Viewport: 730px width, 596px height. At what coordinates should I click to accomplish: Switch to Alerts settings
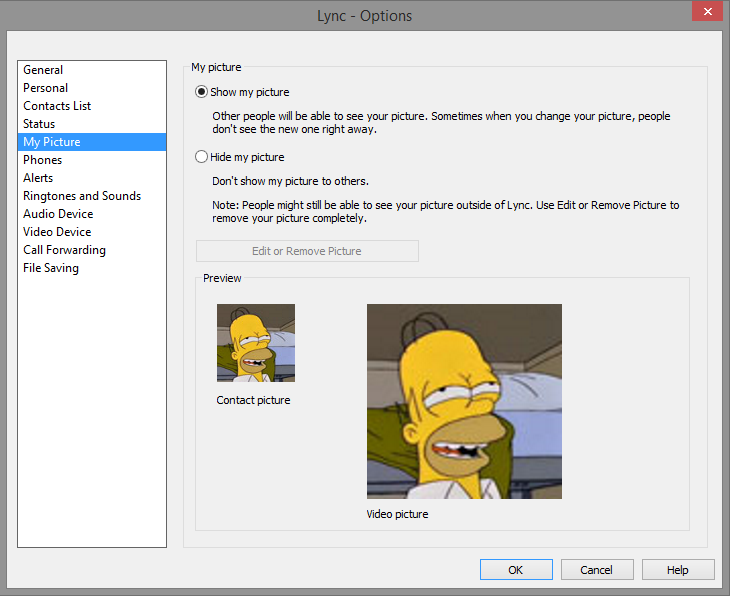(x=92, y=178)
